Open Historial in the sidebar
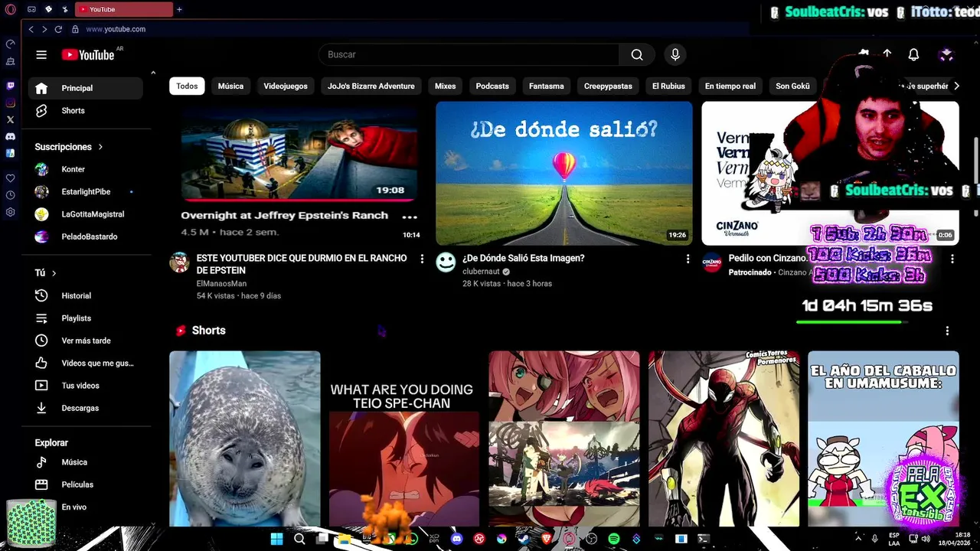 coord(86,295)
